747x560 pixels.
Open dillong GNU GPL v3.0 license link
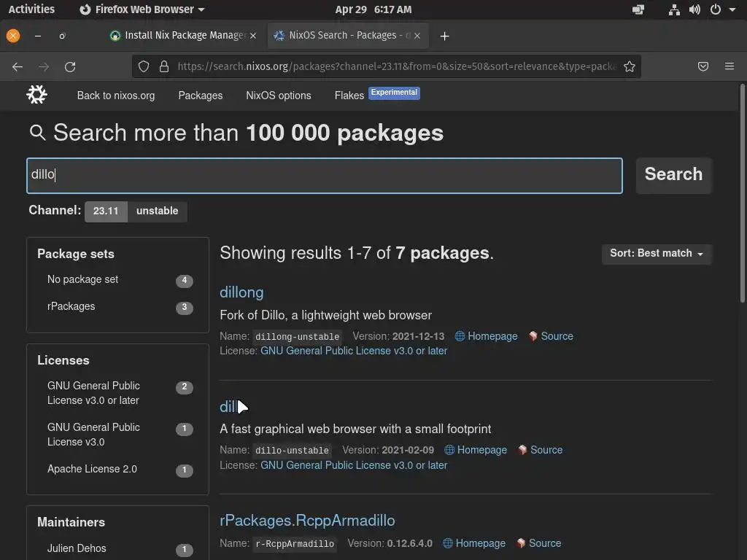(354, 351)
